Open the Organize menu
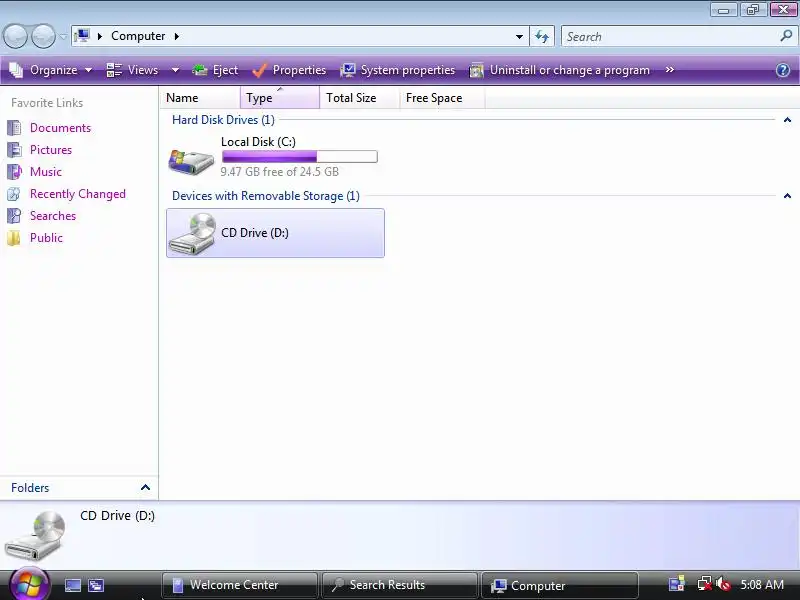Image resolution: width=800 pixels, height=600 pixels. [x=51, y=70]
